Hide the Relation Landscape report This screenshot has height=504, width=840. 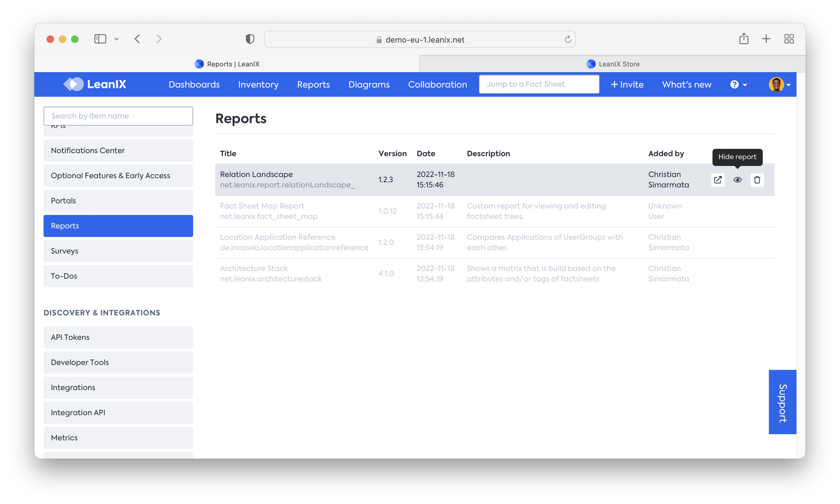737,180
